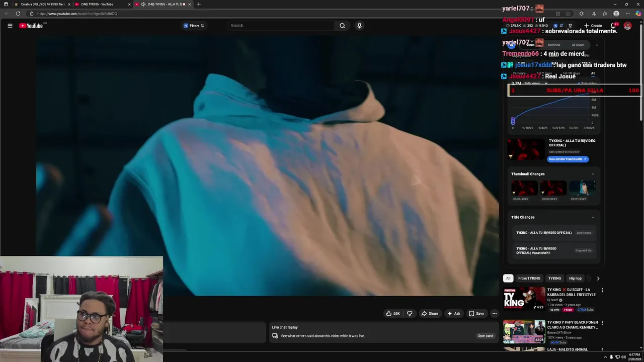Save the video to a playlist

(476, 314)
